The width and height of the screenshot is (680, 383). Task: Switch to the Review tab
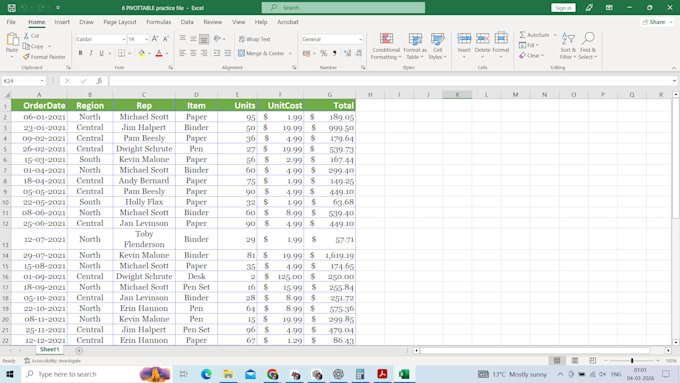point(212,22)
